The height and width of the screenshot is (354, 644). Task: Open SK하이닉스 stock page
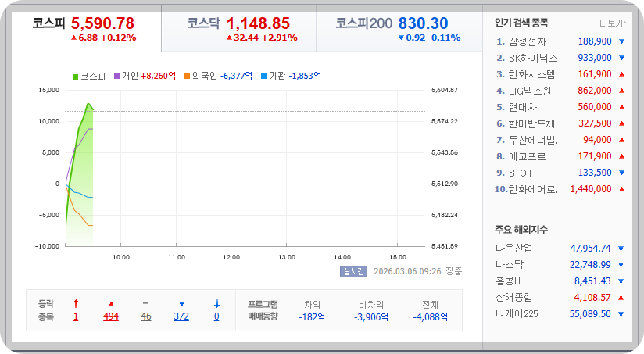(x=533, y=58)
